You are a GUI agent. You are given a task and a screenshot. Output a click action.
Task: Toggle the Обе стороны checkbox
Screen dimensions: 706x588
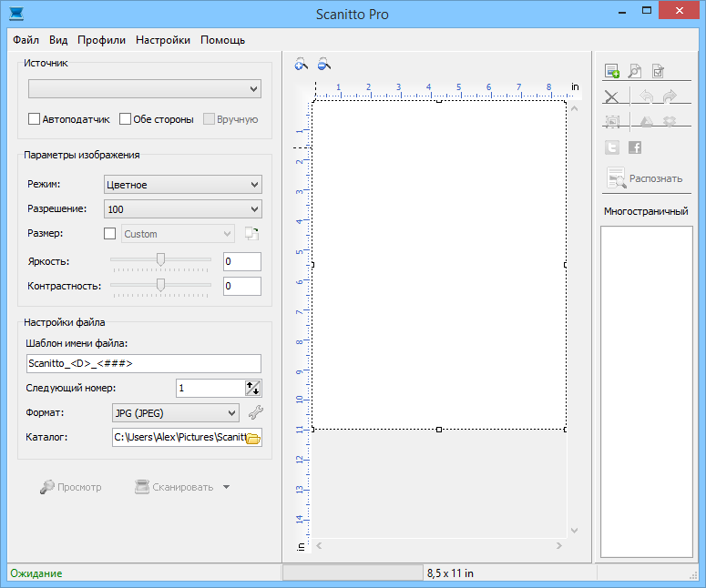pyautogui.click(x=126, y=119)
